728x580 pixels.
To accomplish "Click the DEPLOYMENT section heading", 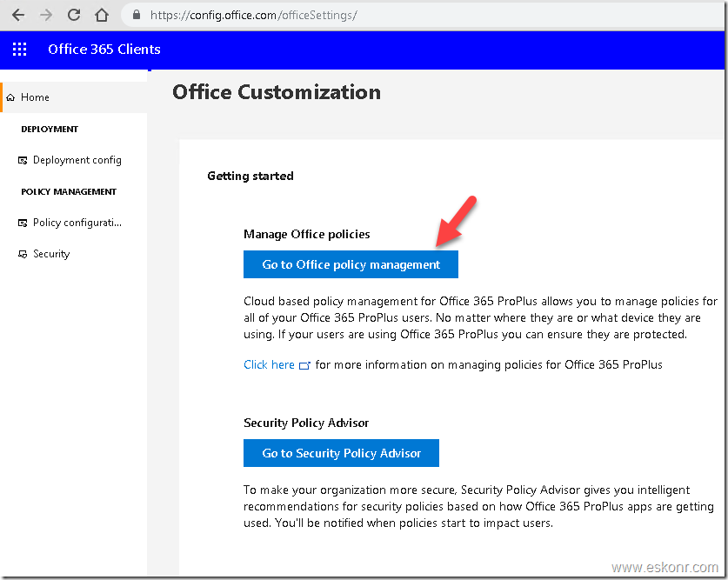I will point(50,129).
